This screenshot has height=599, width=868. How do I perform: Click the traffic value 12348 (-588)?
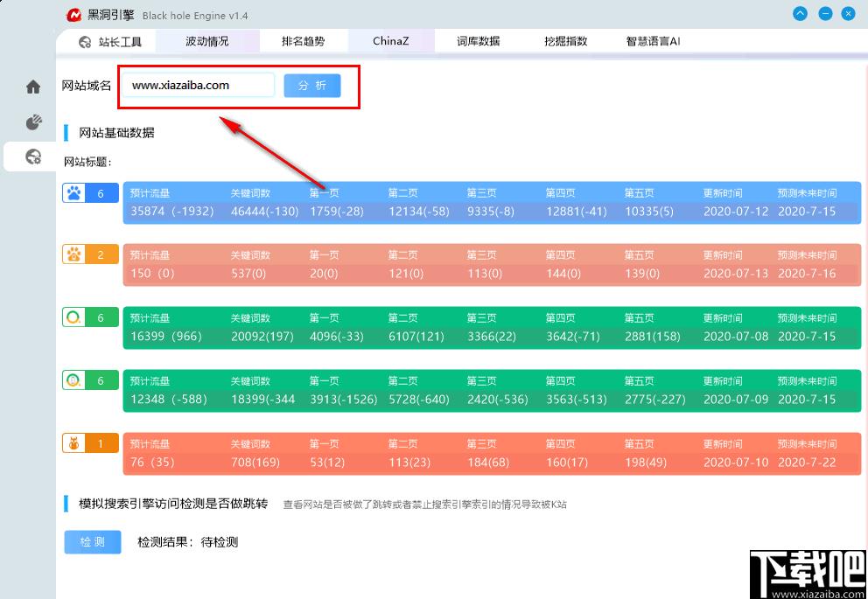(169, 400)
